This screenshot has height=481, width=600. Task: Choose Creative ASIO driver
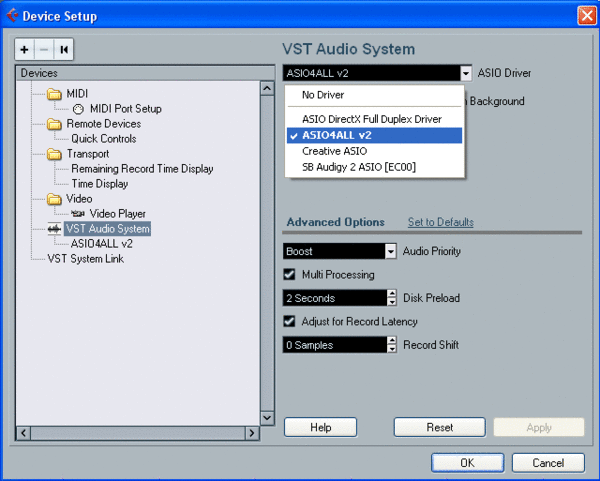coord(374,151)
